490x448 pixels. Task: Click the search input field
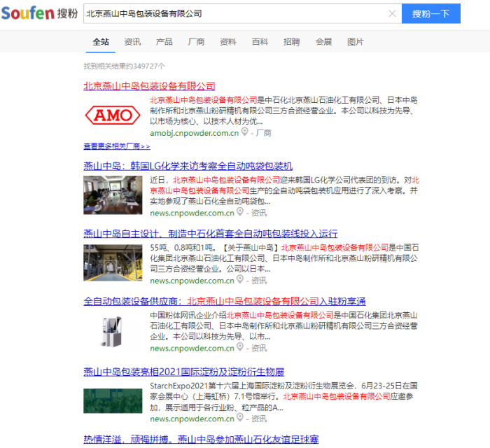tap(231, 14)
